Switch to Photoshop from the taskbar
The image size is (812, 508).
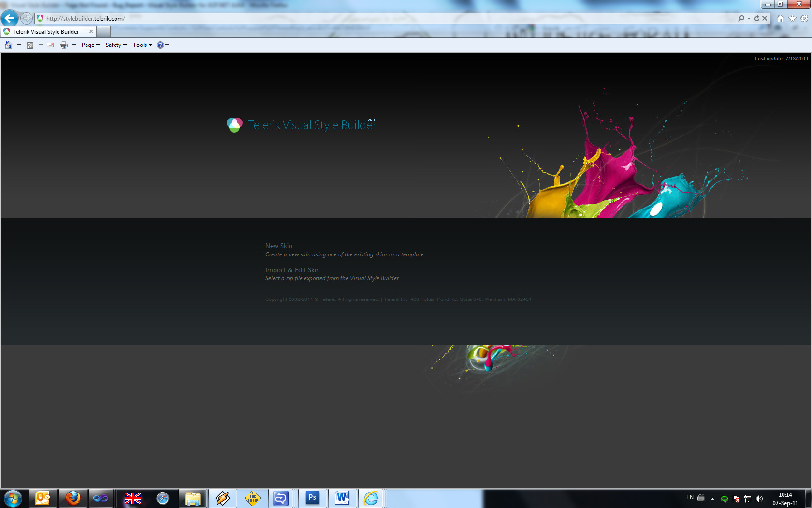[x=313, y=498]
